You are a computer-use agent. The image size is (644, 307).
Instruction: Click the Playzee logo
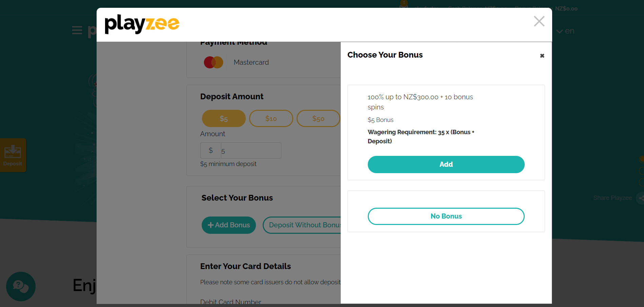(x=142, y=24)
